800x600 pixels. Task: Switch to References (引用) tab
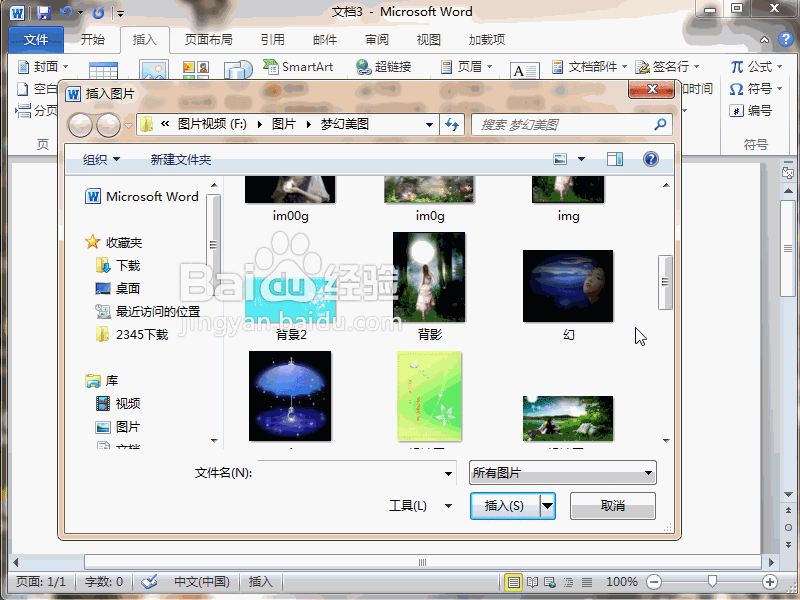(x=272, y=39)
